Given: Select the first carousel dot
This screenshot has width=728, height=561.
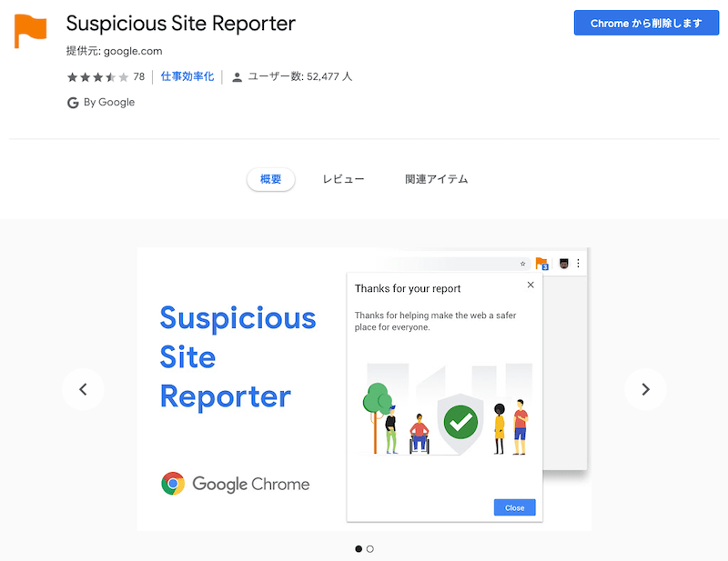Looking at the screenshot, I should 359,549.
